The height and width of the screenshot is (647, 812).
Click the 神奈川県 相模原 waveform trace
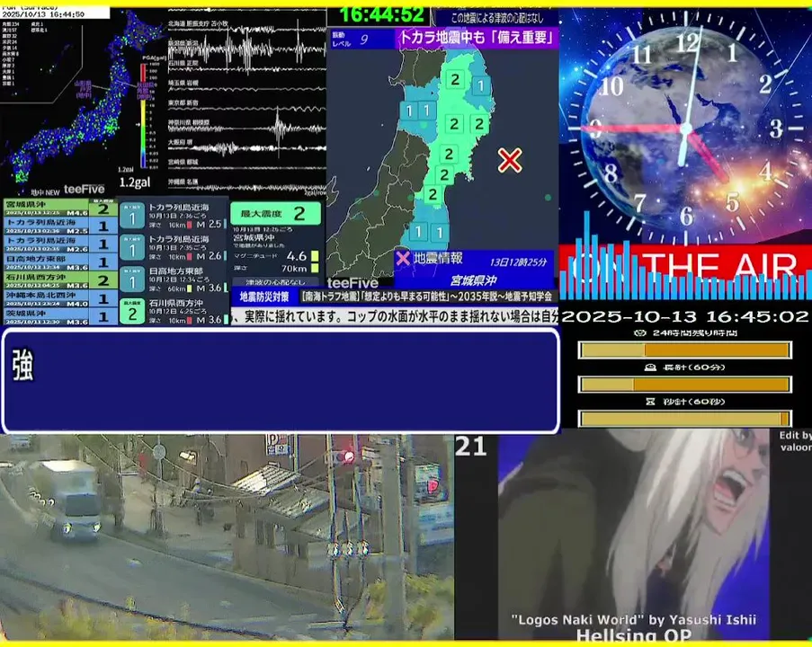[x=247, y=129]
